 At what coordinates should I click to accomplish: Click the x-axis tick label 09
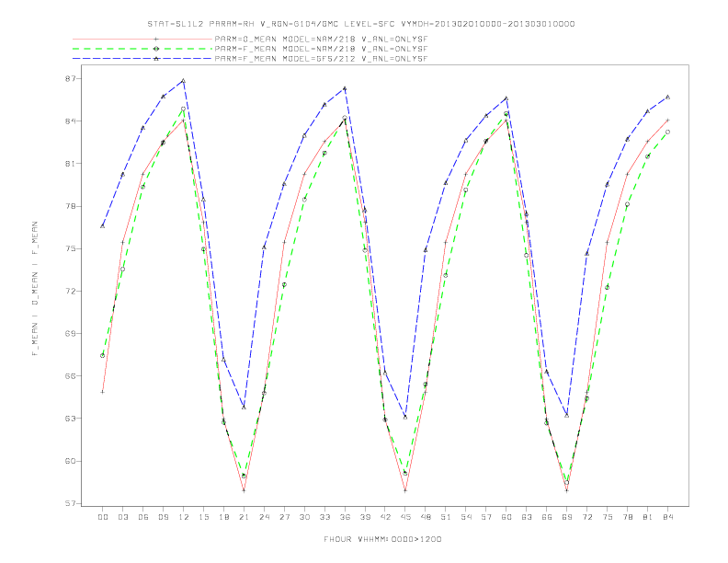click(163, 517)
